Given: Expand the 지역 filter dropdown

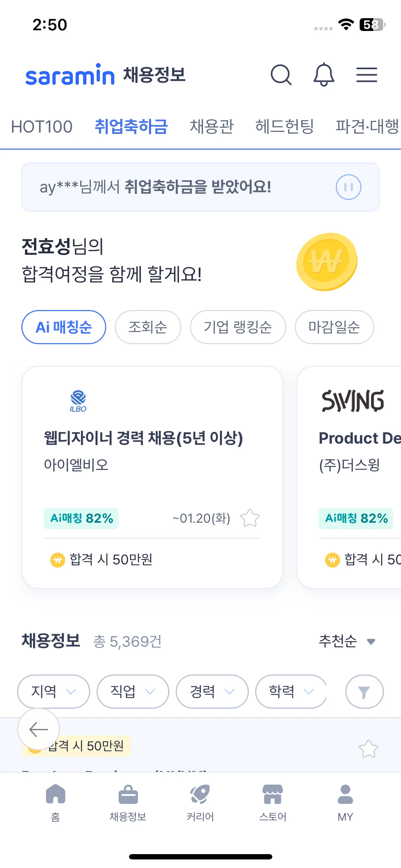Looking at the screenshot, I should tap(53, 692).
